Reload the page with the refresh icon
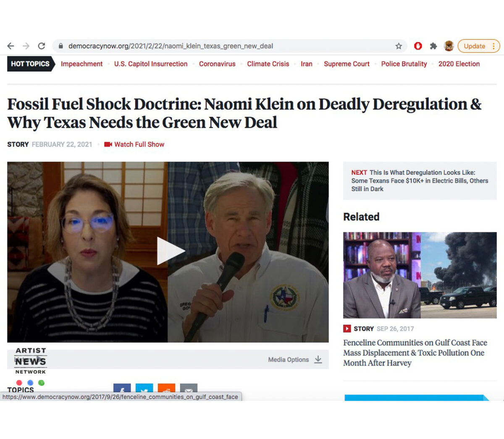504x439 pixels. [x=41, y=46]
